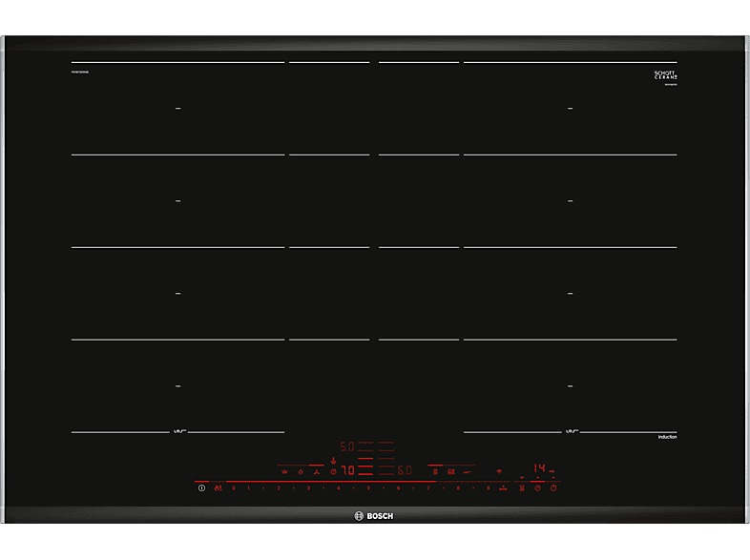The image size is (750, 560).
Task: Tap the small clock beside 7.0
Action: (333, 471)
